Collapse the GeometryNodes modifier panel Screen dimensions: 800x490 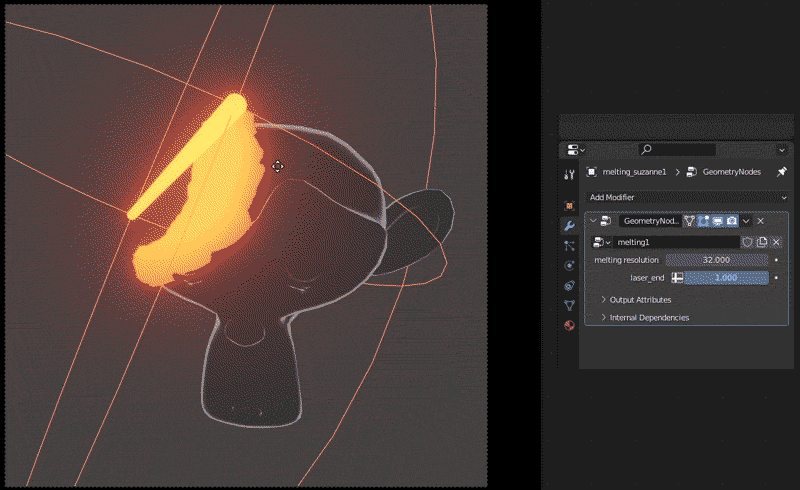(x=593, y=221)
